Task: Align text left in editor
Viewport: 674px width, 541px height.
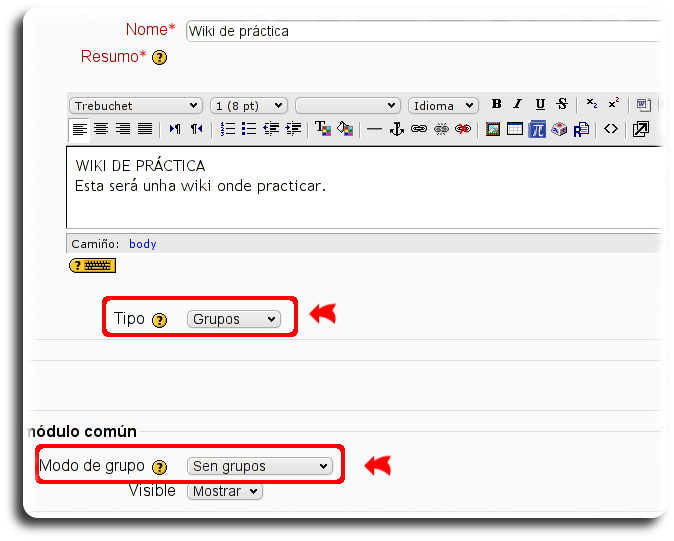Action: pos(80,129)
